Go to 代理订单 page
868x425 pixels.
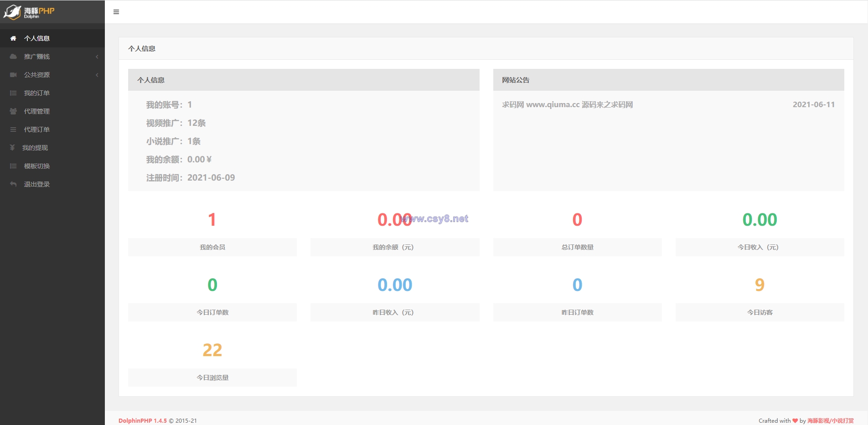52,130
